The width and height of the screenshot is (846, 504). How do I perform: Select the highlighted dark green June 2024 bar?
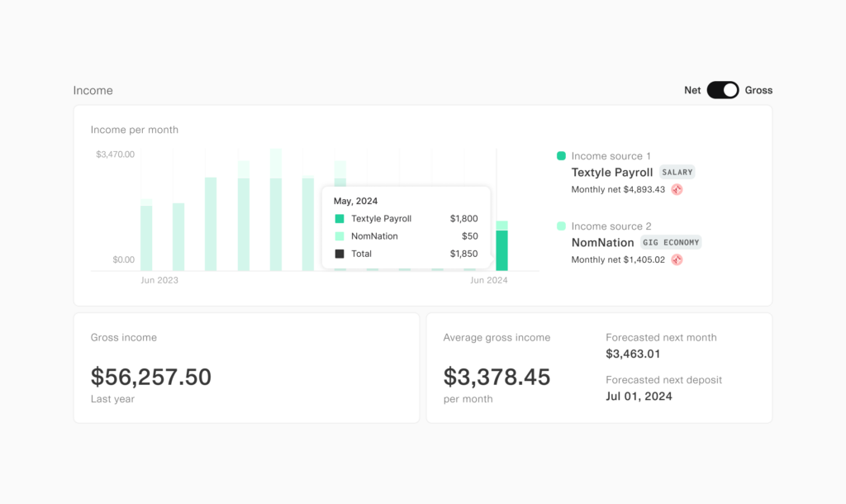501,250
